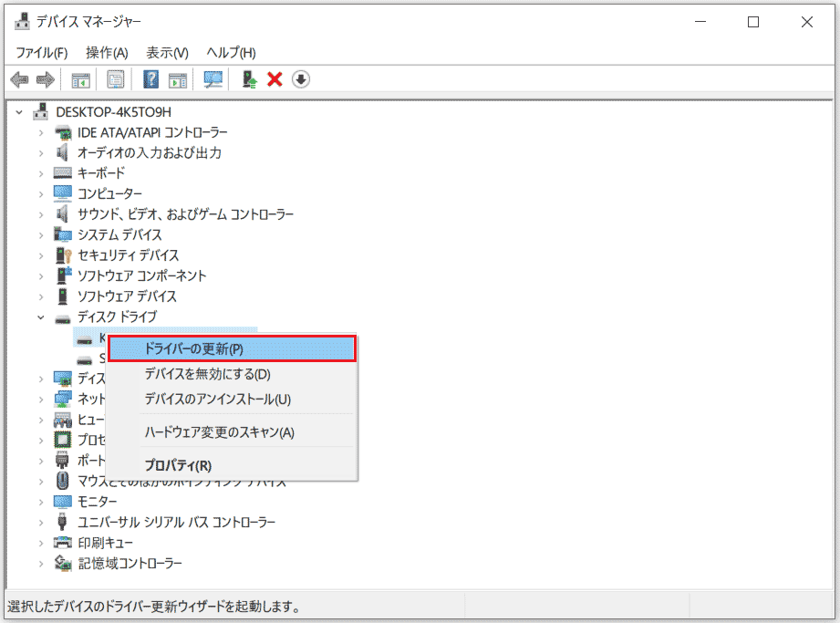Choose デバイスを無効にする(D) menu entry
Screen dimensions: 840x623
click(x=232, y=374)
